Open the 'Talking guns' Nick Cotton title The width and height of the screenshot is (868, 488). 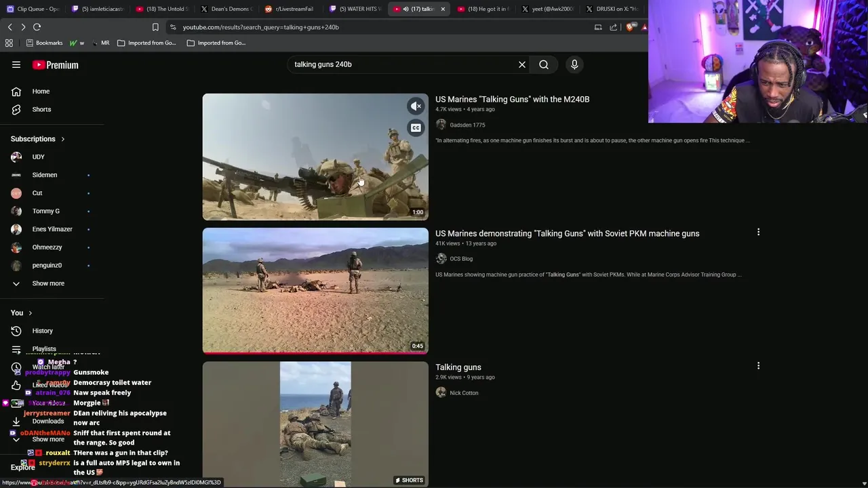458,367
